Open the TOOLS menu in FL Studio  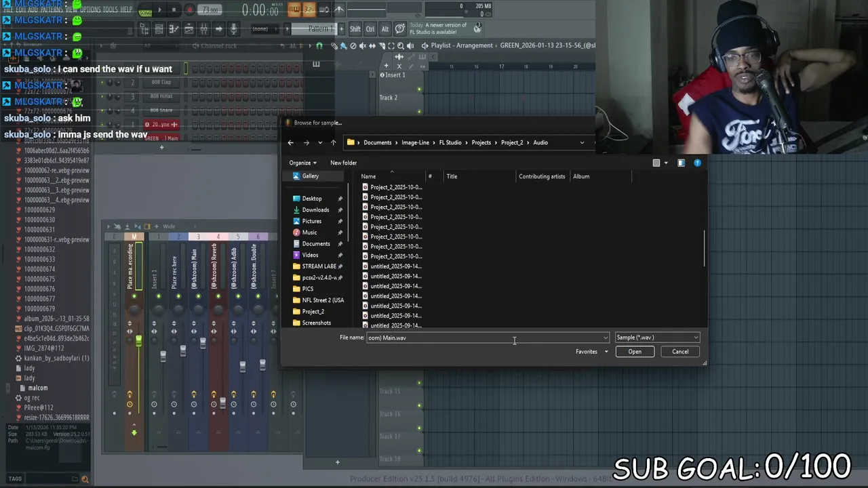tap(111, 9)
